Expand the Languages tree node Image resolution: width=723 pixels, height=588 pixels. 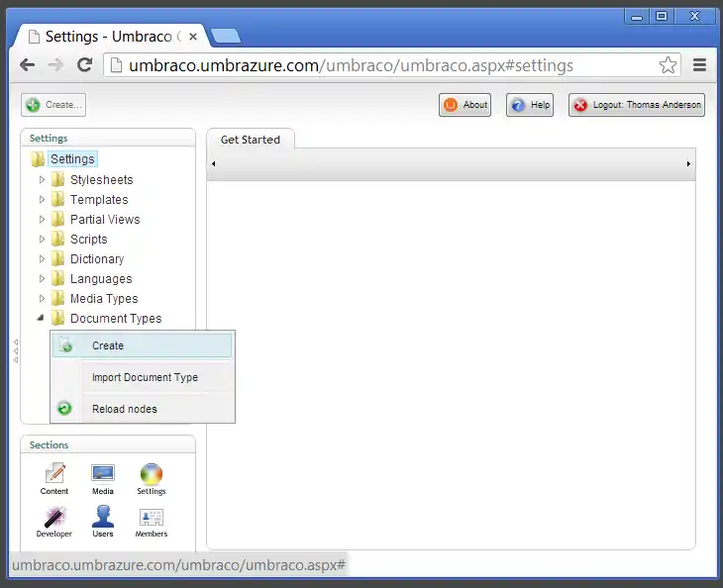click(x=42, y=278)
